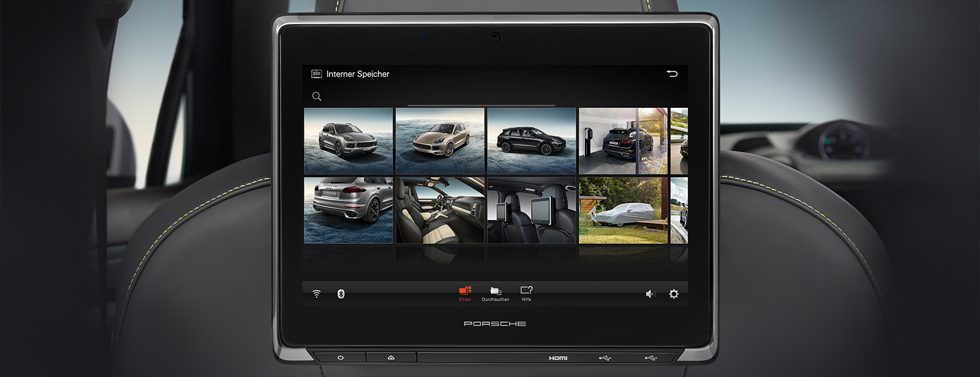
Task: Toggle the Bluetooth icon
Action: pyautogui.click(x=341, y=294)
